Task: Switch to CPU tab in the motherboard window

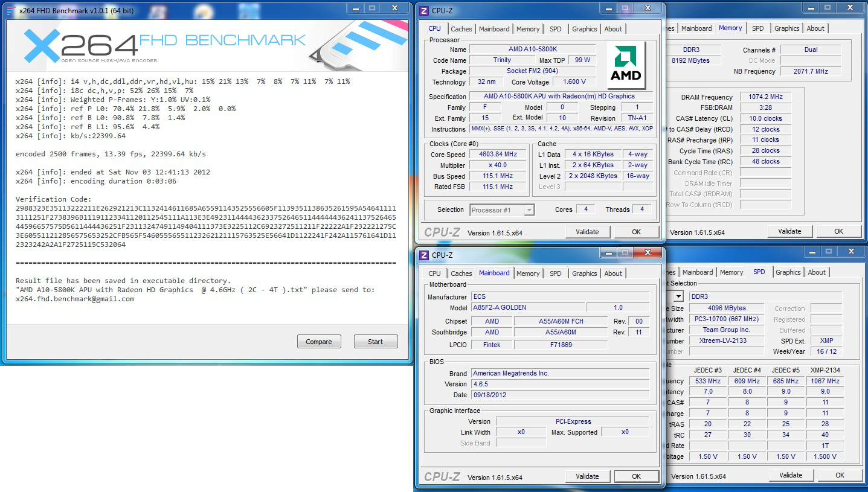Action: coord(434,273)
